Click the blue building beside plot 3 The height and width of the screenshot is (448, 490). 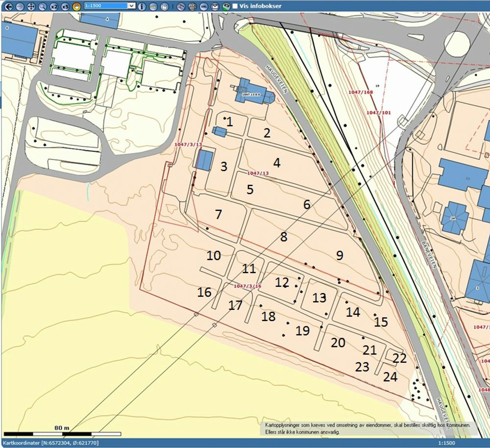click(x=204, y=160)
